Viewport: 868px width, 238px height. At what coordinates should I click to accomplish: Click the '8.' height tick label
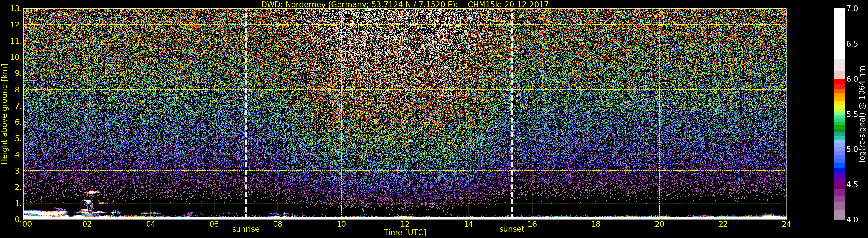18,90
